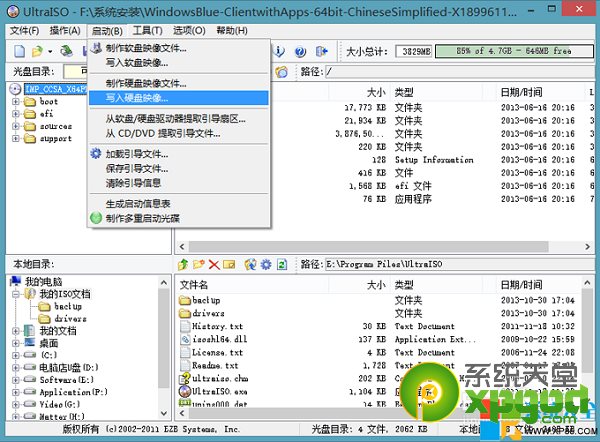Click the load boot file menu icon
600x442 pixels.
pyautogui.click(x=96, y=153)
